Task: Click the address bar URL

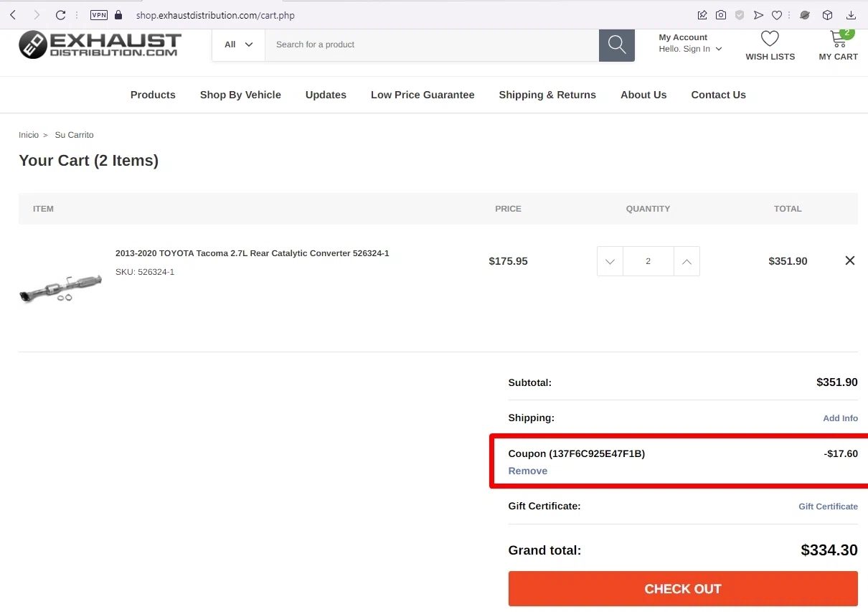Action: tap(215, 15)
